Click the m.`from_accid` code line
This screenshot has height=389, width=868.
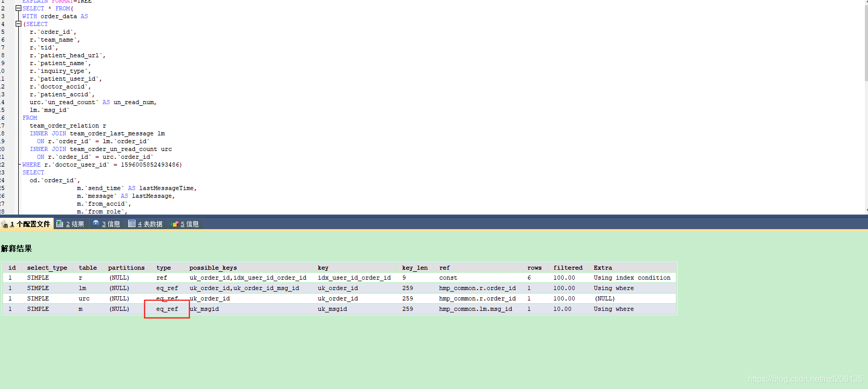click(x=104, y=204)
